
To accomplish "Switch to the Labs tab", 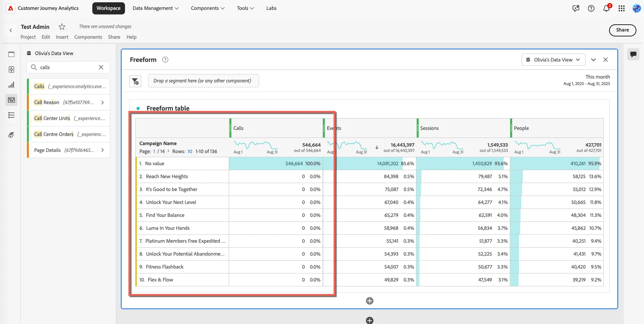I will pos(271,8).
